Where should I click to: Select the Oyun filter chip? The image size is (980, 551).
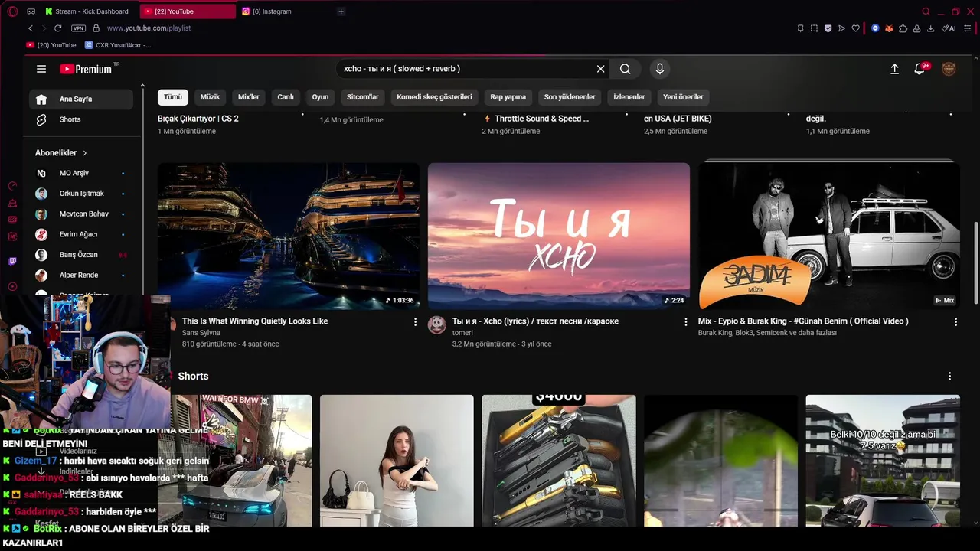[x=320, y=97]
